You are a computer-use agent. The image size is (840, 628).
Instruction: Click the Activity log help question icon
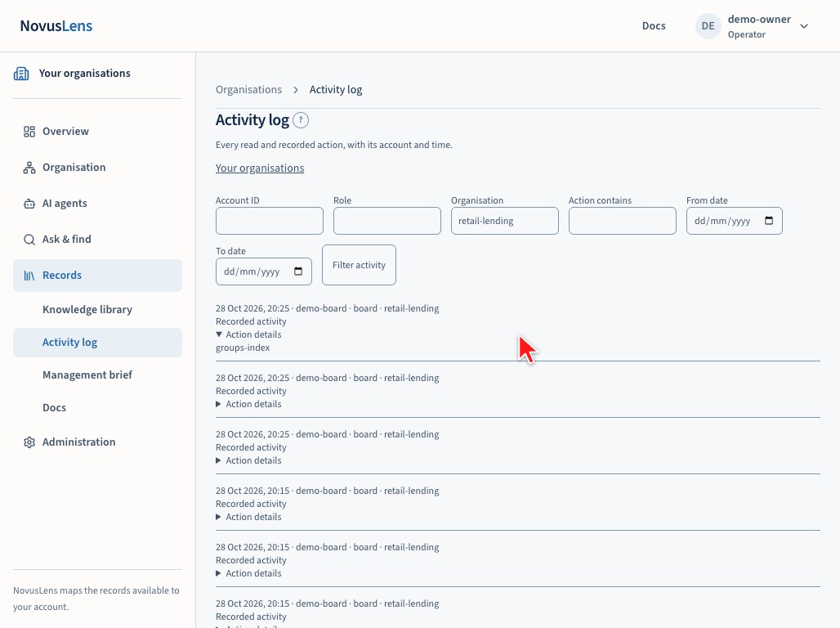point(301,120)
